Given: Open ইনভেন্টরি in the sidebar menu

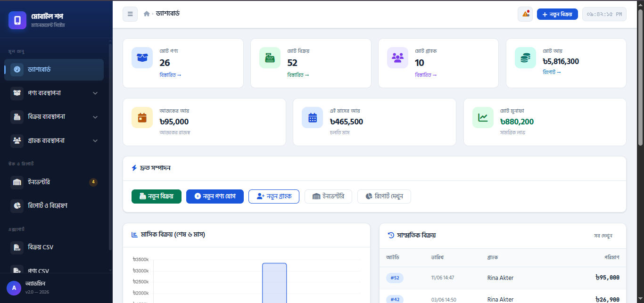Looking at the screenshot, I should point(54,182).
